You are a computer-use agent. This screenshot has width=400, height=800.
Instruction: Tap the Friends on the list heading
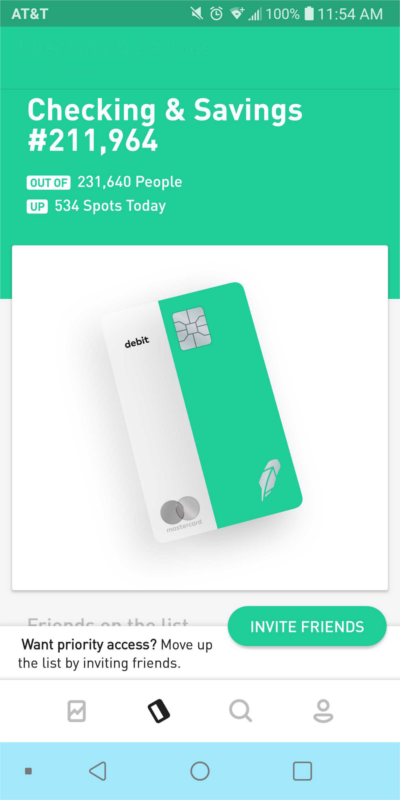[x=108, y=622]
